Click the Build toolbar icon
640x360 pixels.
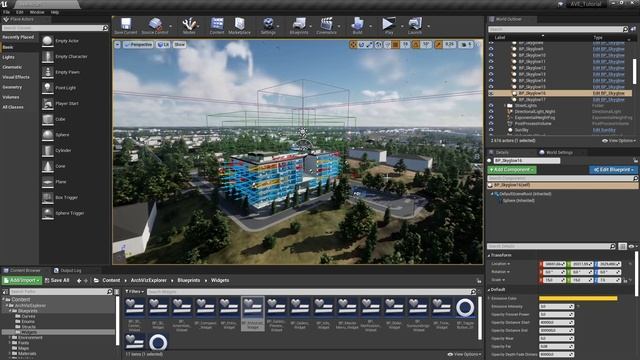pyautogui.click(x=357, y=23)
